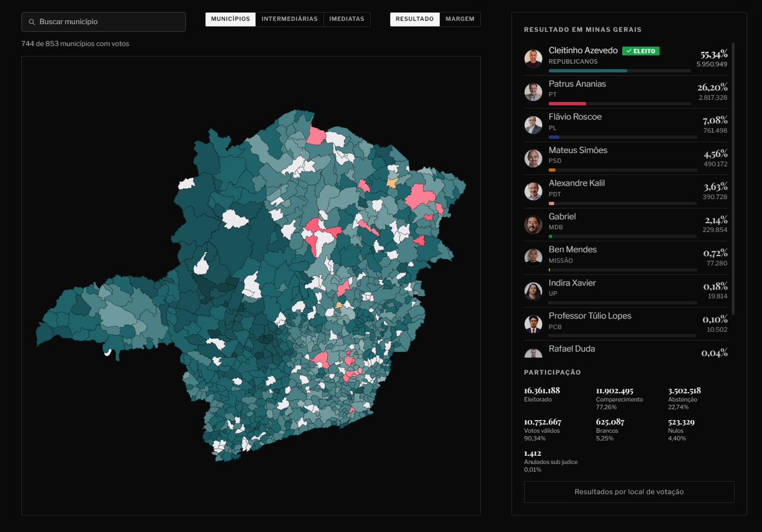
Task: Click the name Flávio Roscoe
Action: click(x=575, y=116)
